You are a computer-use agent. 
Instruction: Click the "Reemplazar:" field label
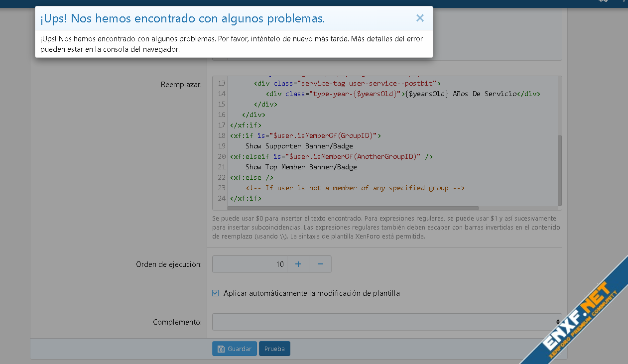[181, 85]
